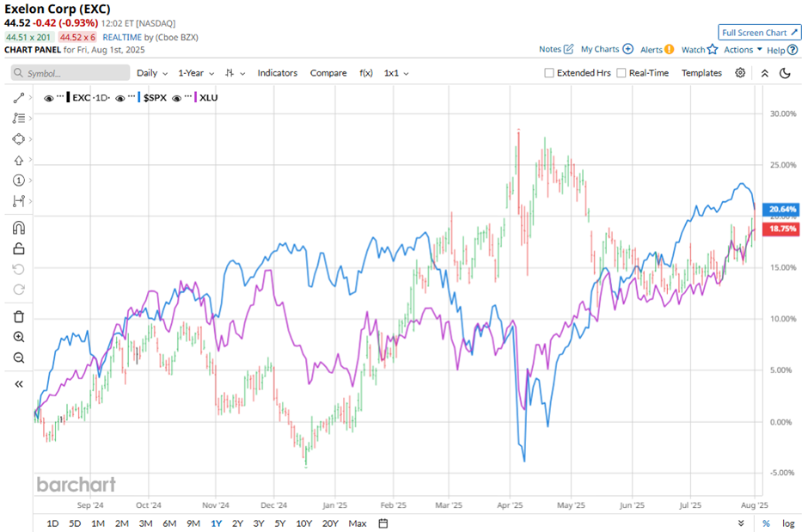This screenshot has height=532, width=808.
Task: Open the 1x1 grid layout dropdown
Action: 396,73
